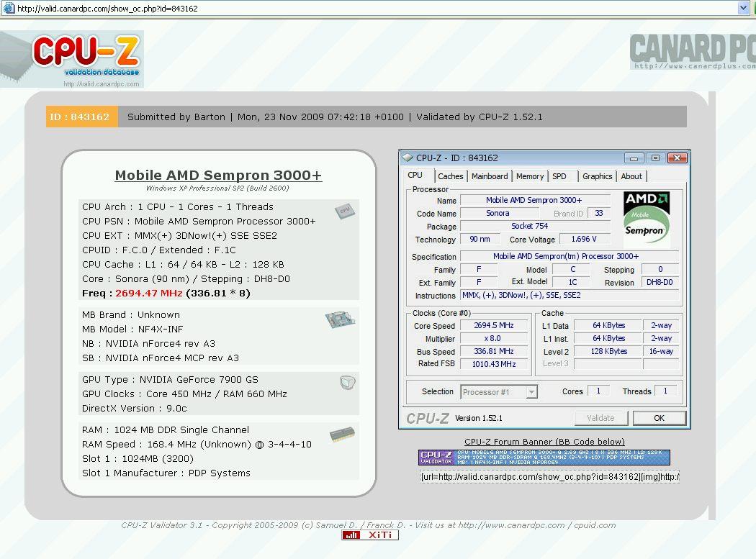Click the AMD Mobile Sempron logo

[x=647, y=218]
